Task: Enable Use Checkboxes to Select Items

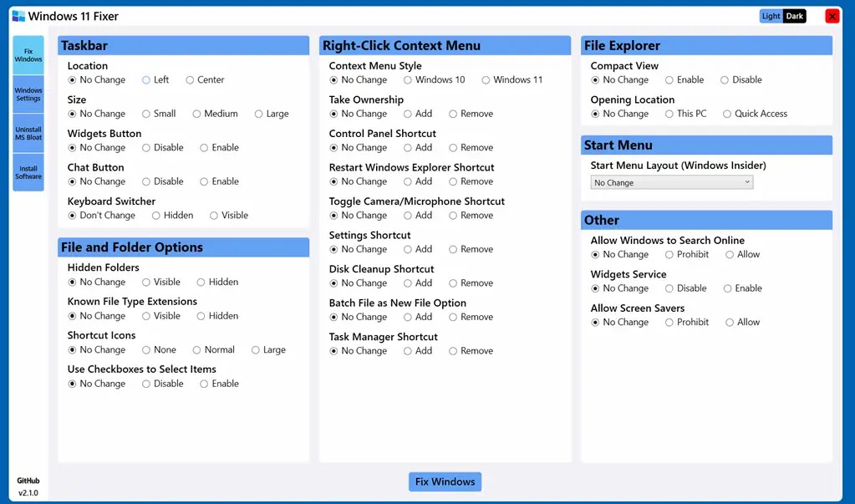Action: (219, 384)
